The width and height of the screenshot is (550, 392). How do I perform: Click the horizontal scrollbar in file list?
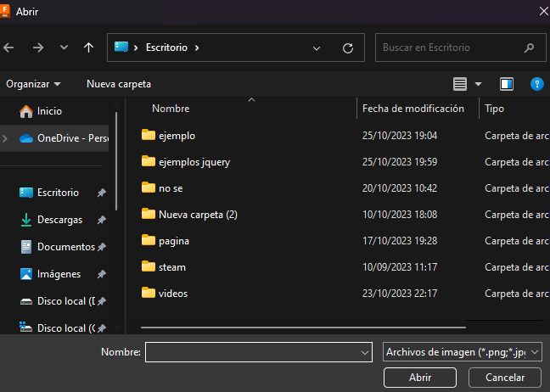303,328
